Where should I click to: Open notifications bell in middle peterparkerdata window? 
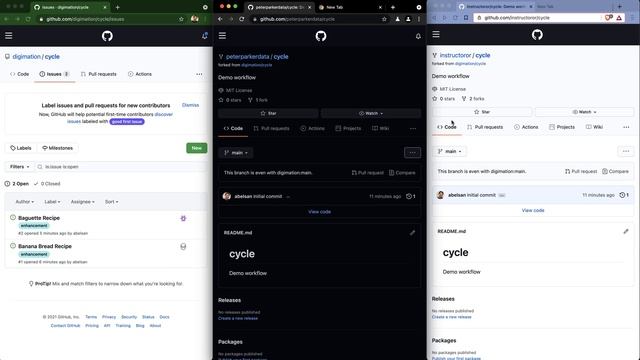(418, 36)
